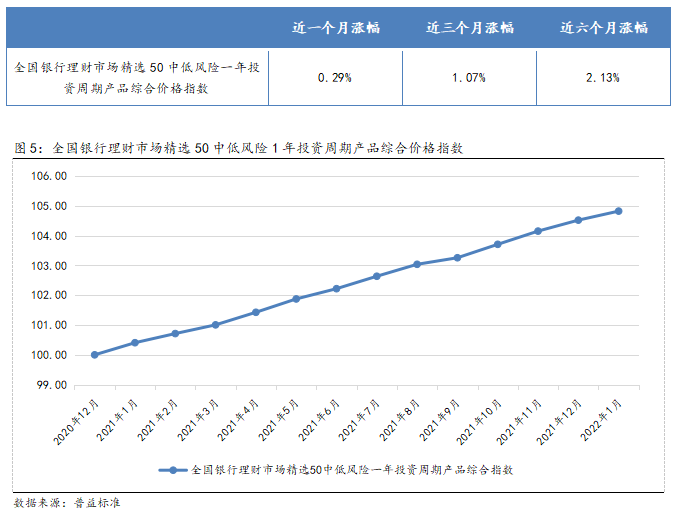Click the 近一个月涨幅 column header
The width and height of the screenshot is (679, 516).
(x=335, y=28)
